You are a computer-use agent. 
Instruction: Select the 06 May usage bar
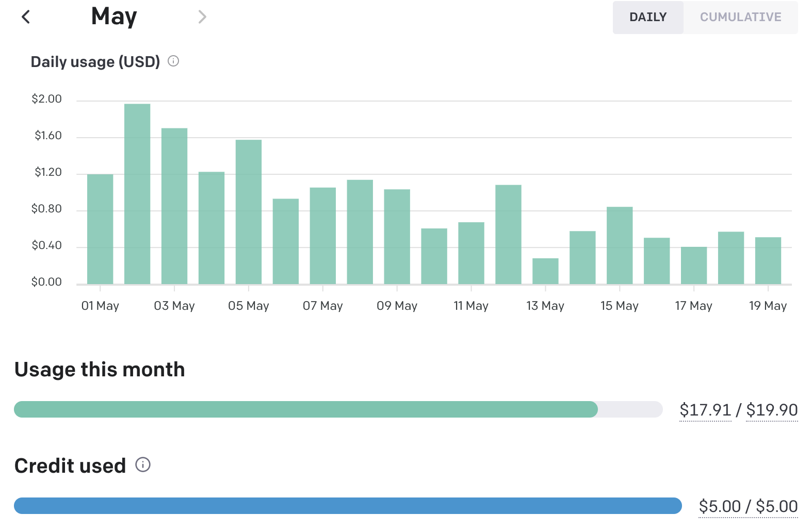tap(286, 241)
